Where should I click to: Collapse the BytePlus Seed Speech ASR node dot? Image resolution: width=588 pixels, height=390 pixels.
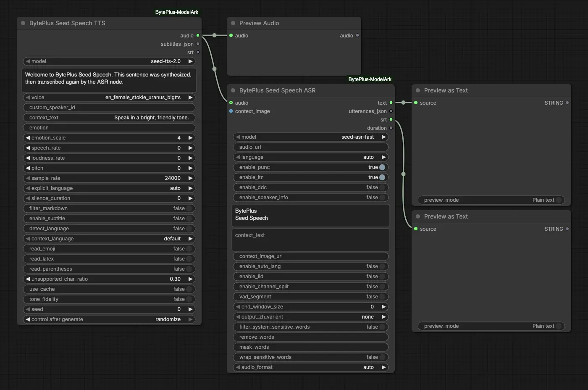tap(233, 90)
